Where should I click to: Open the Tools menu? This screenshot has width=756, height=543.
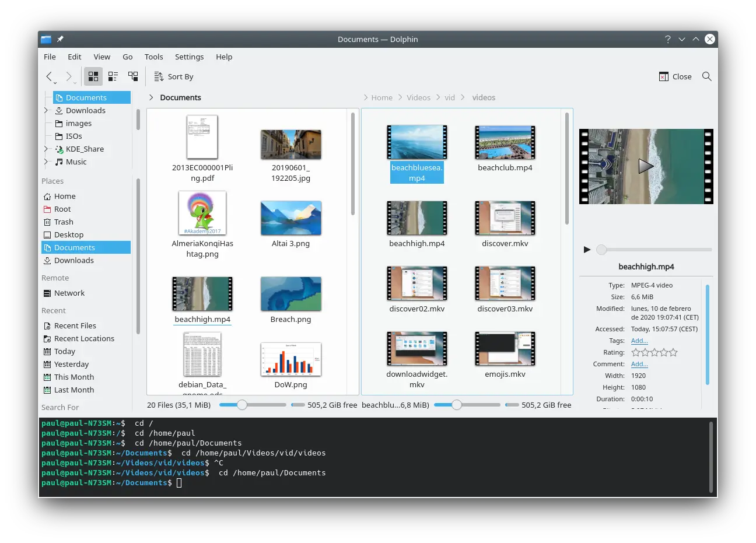coord(153,57)
